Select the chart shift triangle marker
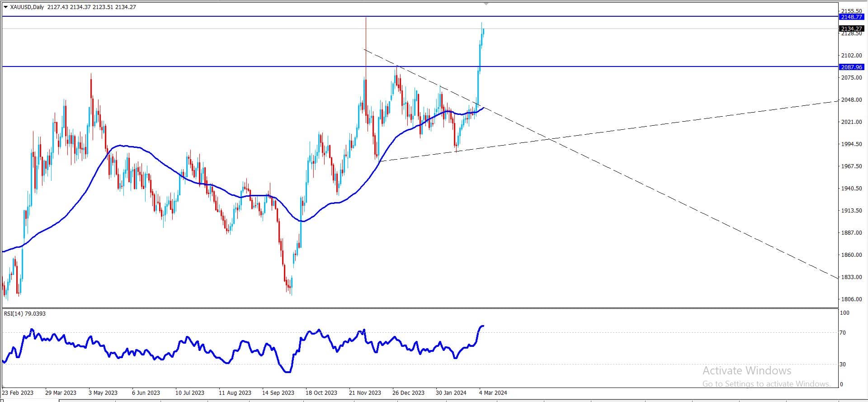 486,4
